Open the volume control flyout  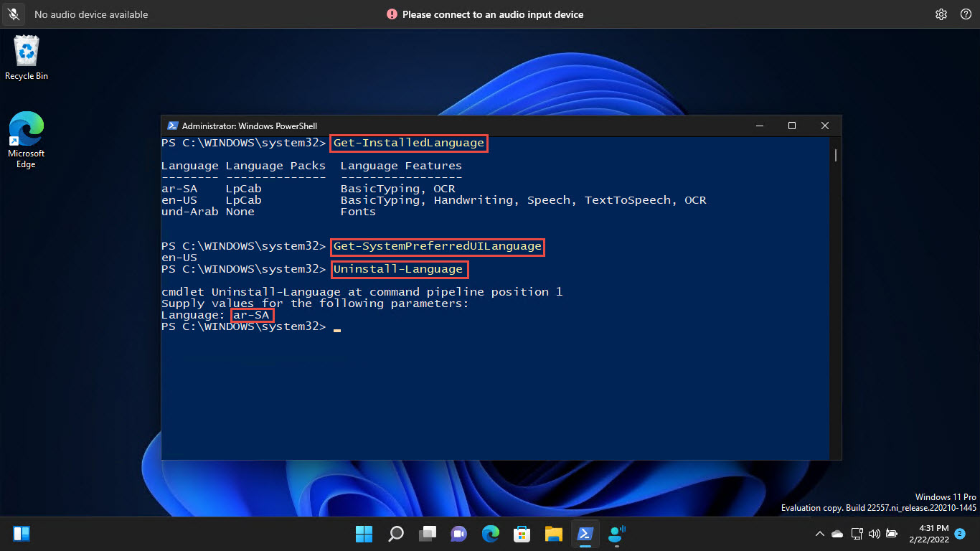point(875,533)
